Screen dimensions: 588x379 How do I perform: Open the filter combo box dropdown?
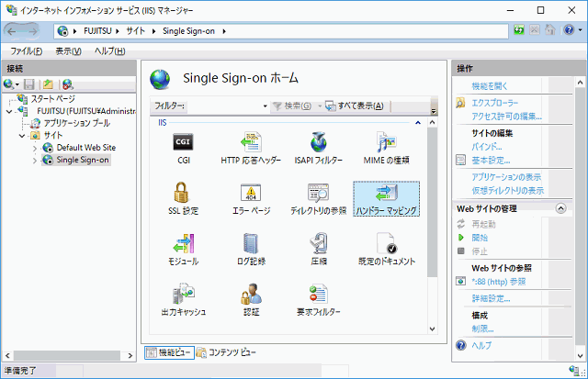tap(265, 106)
